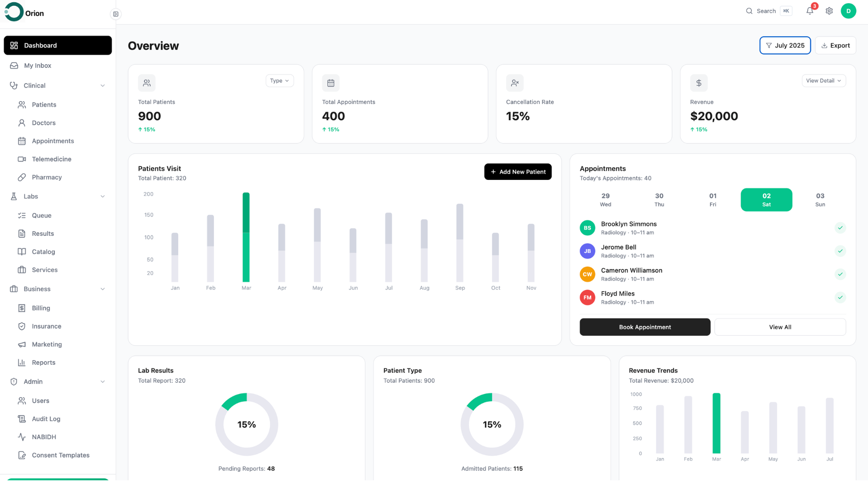868x488 pixels.
Task: Click the Sep bar in Patients Visit chart
Action: coord(460,243)
